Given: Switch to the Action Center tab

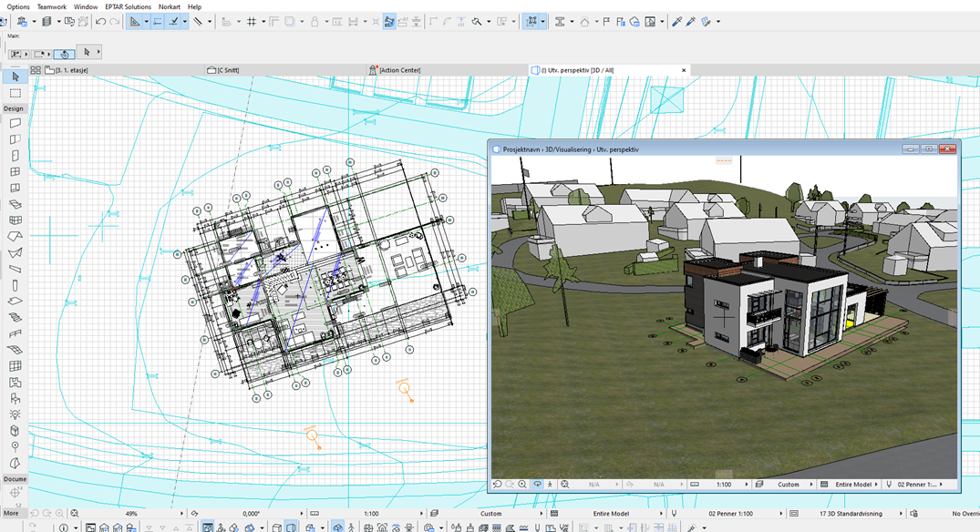Looking at the screenshot, I should pyautogui.click(x=446, y=70).
